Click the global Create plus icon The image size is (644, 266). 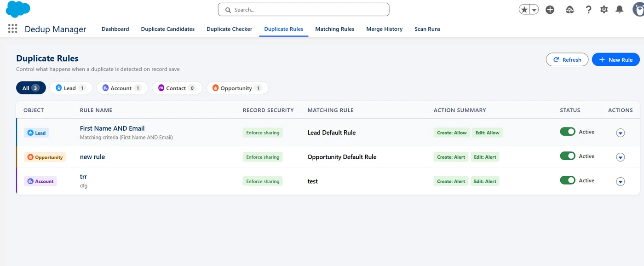550,10
